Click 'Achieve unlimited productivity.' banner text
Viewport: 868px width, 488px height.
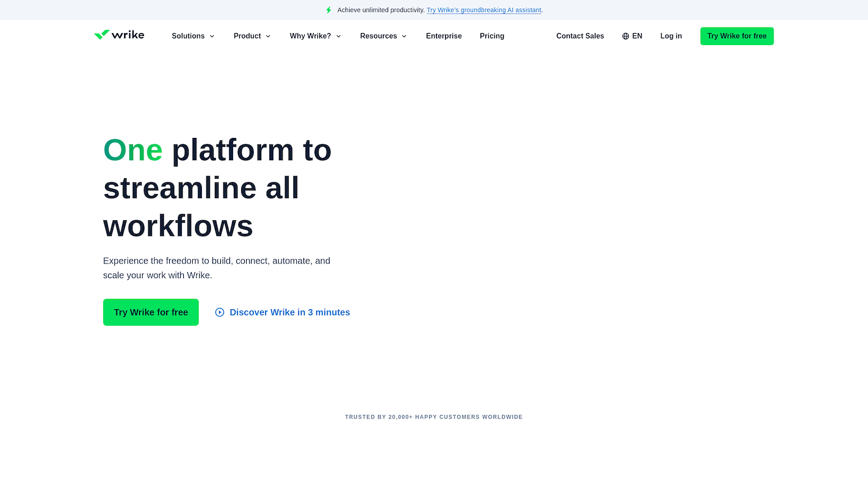(381, 10)
